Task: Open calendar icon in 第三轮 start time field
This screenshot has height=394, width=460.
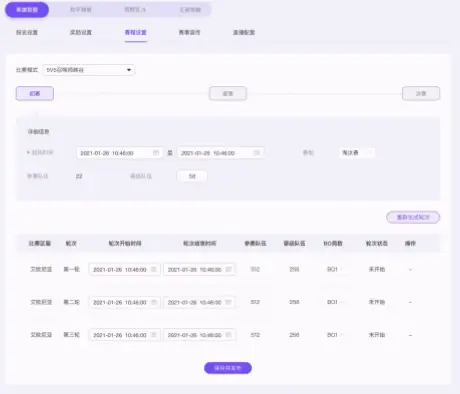Action: [154, 335]
